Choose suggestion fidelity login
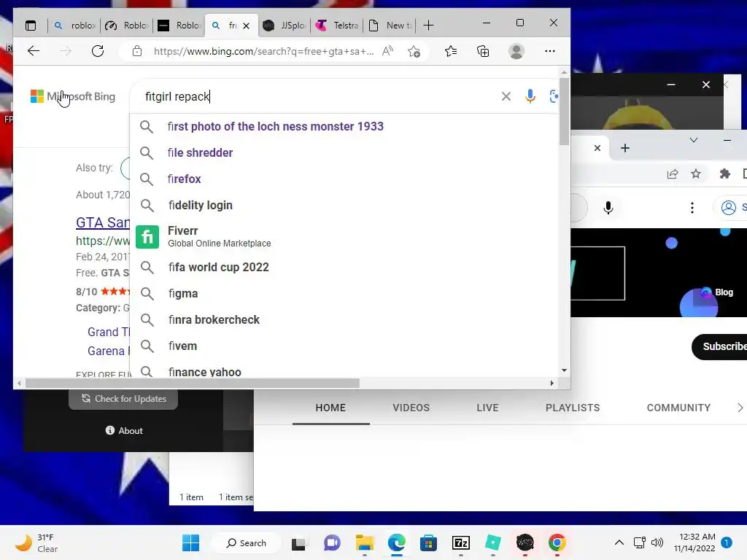Screen dimensions: 747x560 [344, 205]
